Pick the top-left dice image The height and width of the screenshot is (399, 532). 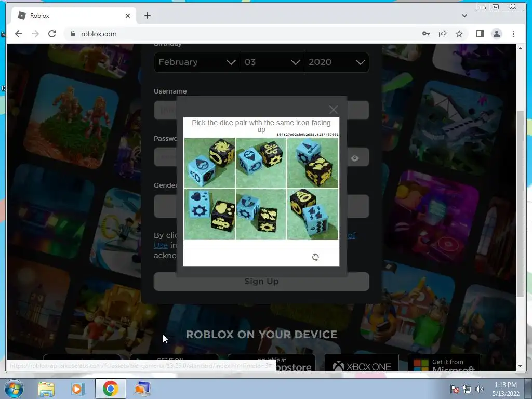210,163
